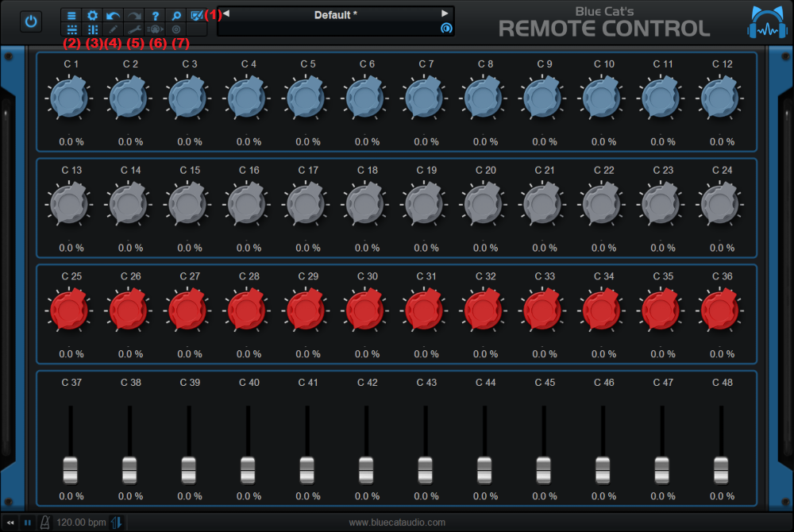Toggle the metronome icon
Image resolution: width=794 pixels, height=532 pixels.
45,522
